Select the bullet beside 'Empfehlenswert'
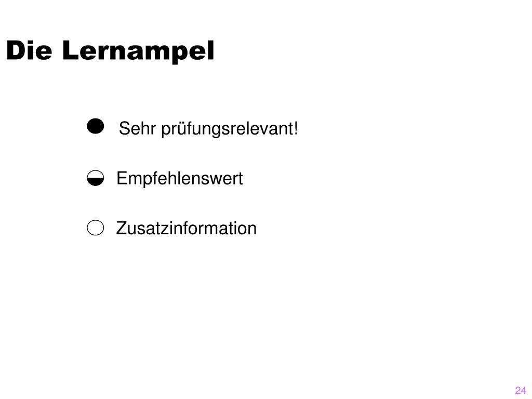The width and height of the screenshot is (532, 399). 96,178
